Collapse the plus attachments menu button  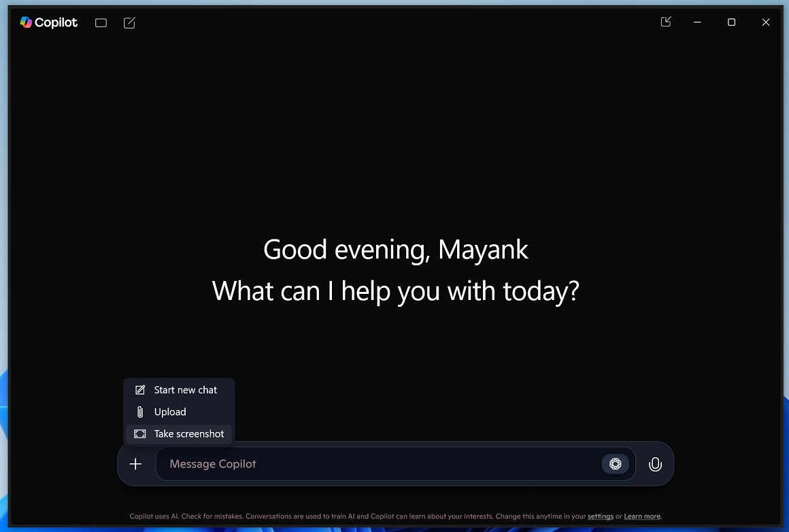(135, 464)
